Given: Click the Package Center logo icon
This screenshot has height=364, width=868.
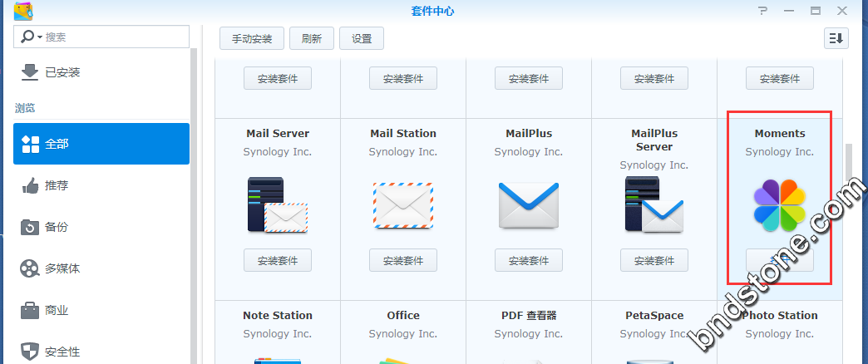Looking at the screenshot, I should point(23,11).
